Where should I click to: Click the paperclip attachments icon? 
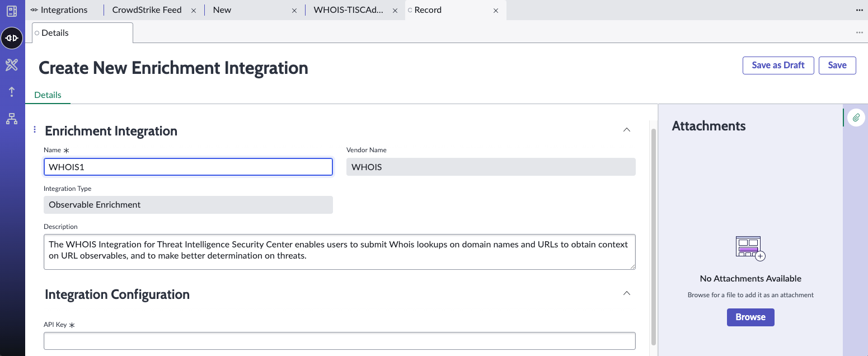pos(856,118)
